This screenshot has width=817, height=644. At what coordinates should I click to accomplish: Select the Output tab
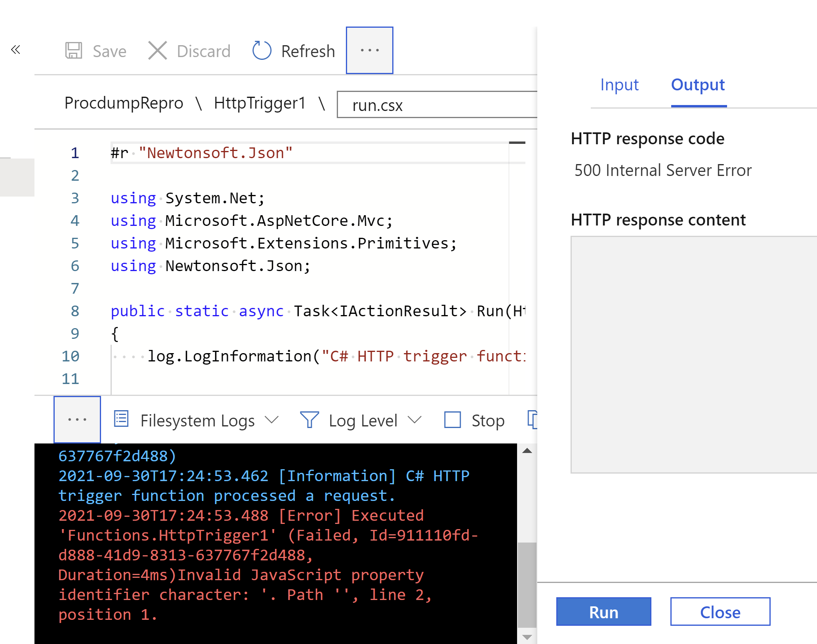pyautogui.click(x=697, y=85)
